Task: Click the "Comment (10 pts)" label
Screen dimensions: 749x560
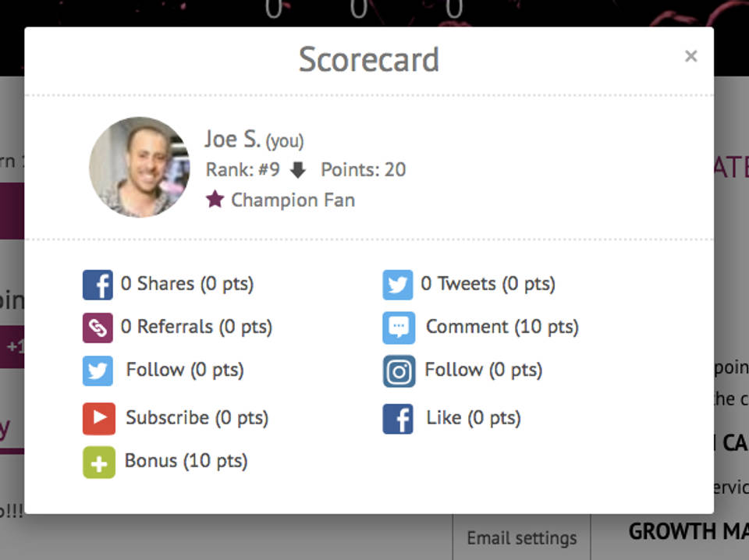Action: point(502,327)
